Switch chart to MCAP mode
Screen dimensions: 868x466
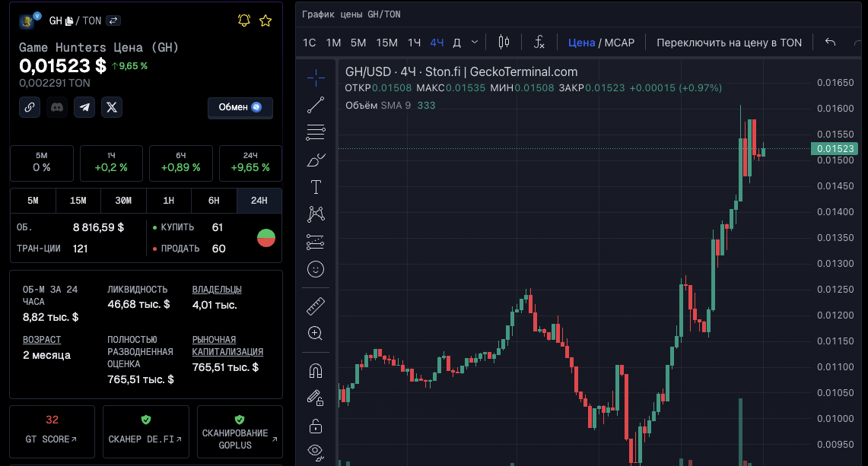pyautogui.click(x=619, y=43)
